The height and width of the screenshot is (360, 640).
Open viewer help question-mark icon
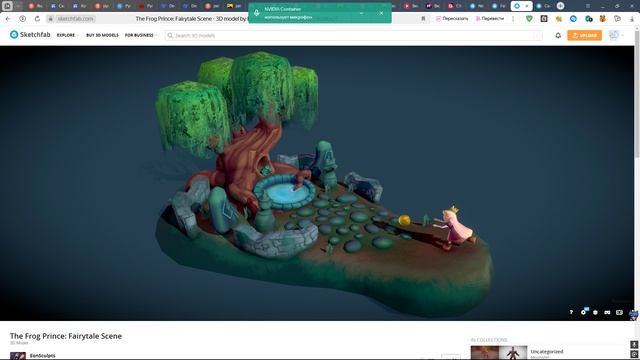571,312
